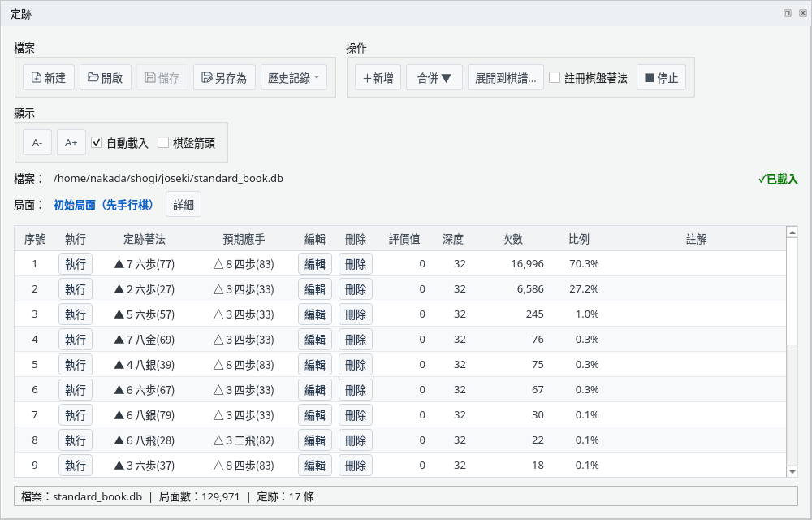Viewport: 812px width, 520px height.
Task: Select the count cell 16,996
Action: point(527,263)
